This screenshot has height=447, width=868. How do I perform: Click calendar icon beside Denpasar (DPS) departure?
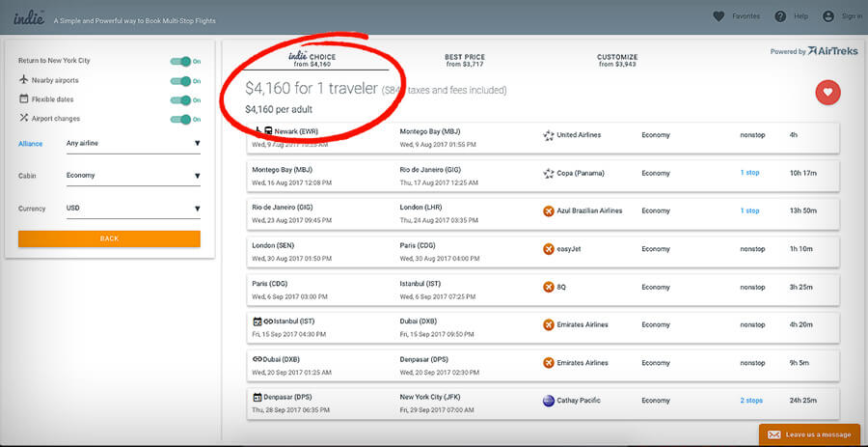[x=257, y=397]
